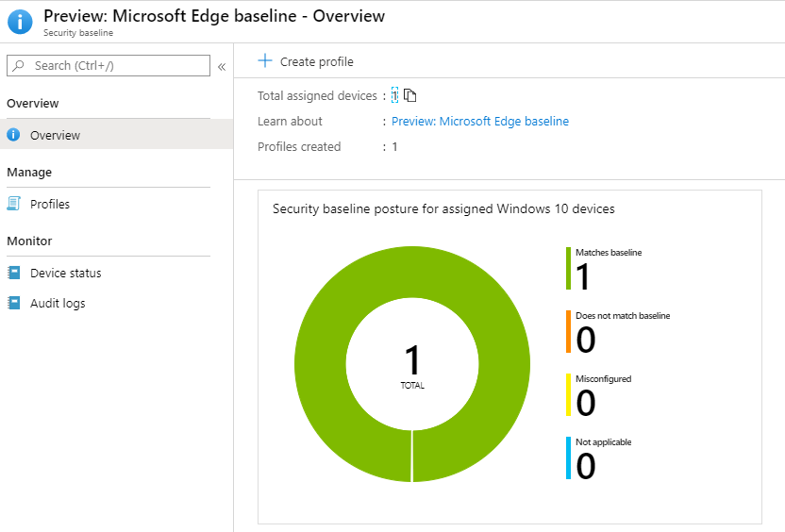Click the green Matches baseline color bar
Viewport: 785px width, 532px height.
(568, 268)
